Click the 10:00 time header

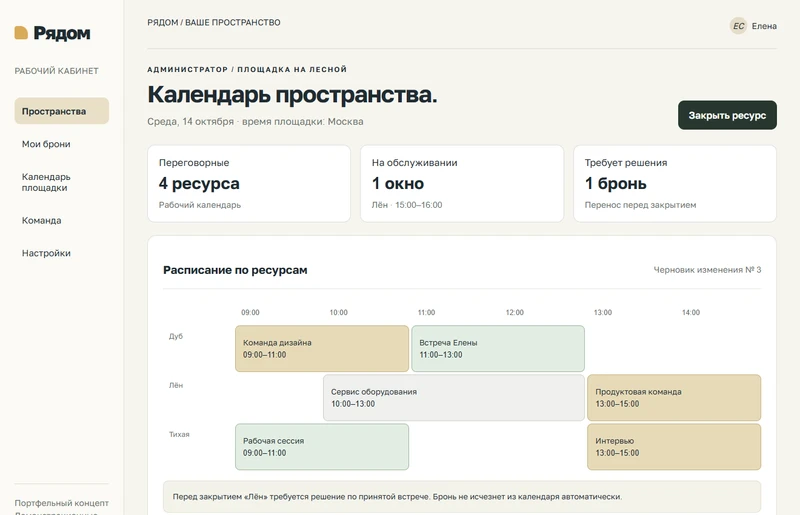[338, 312]
